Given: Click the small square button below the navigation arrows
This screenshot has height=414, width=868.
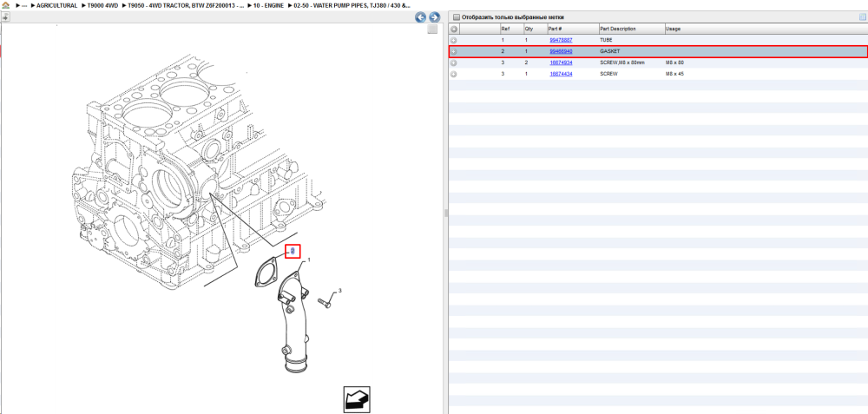Looking at the screenshot, I should (433, 30).
